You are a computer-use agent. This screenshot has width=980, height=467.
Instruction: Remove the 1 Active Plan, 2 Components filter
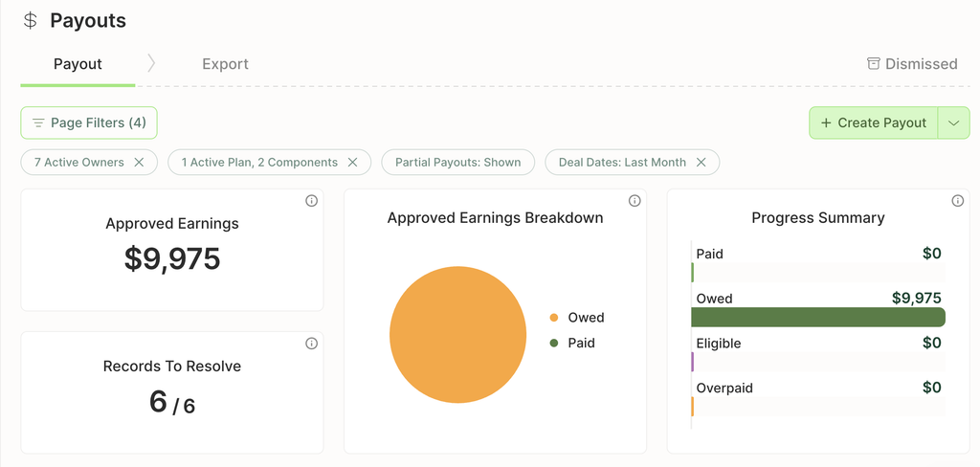click(x=352, y=163)
